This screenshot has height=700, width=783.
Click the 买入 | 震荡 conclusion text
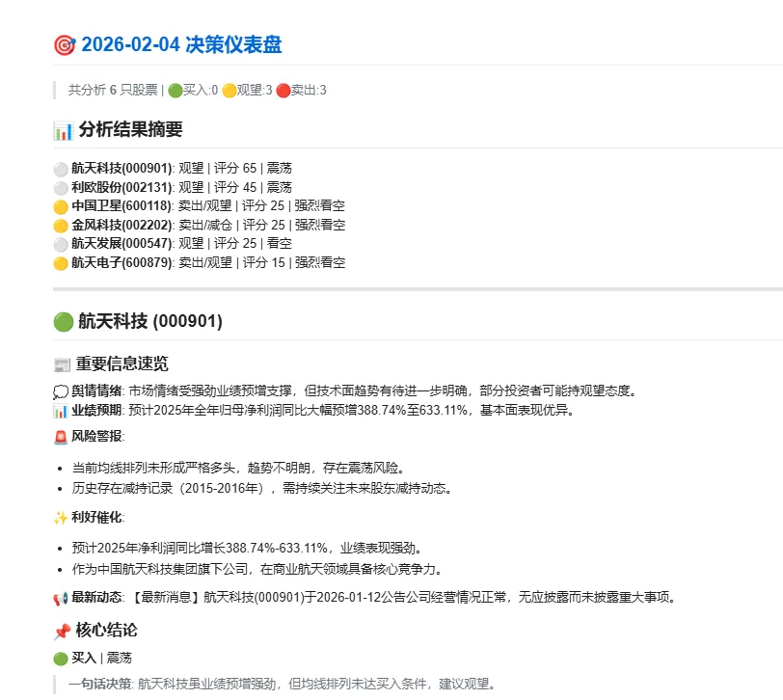point(101,659)
